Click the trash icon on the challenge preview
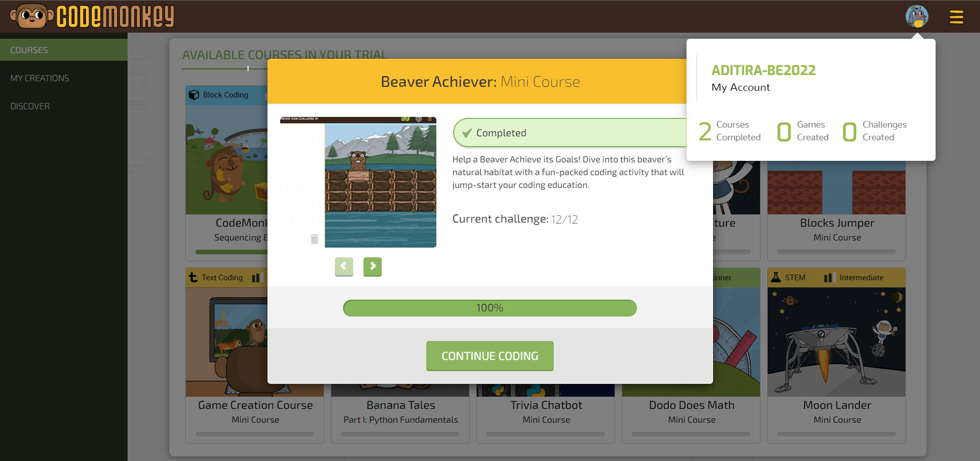Image resolution: width=980 pixels, height=461 pixels. 314,239
